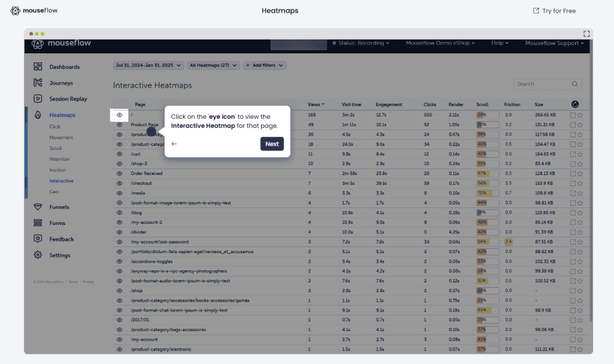This screenshot has height=364, width=614.
Task: Click eye icon for /my-account row
Action: (x=119, y=339)
